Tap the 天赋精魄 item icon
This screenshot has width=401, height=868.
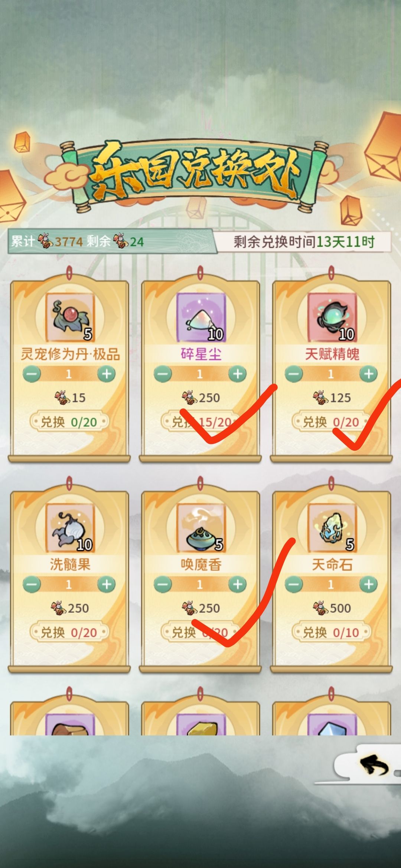coord(332,317)
